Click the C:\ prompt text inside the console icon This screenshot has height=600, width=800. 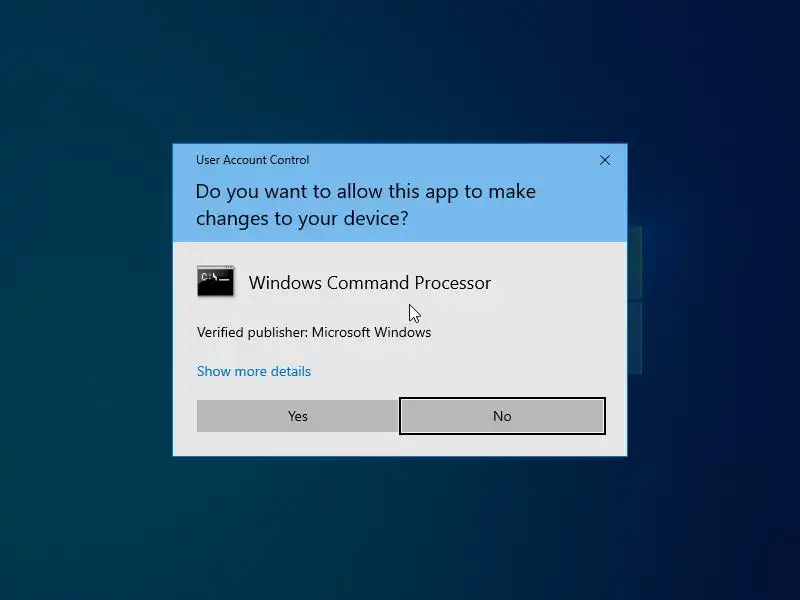click(x=209, y=277)
